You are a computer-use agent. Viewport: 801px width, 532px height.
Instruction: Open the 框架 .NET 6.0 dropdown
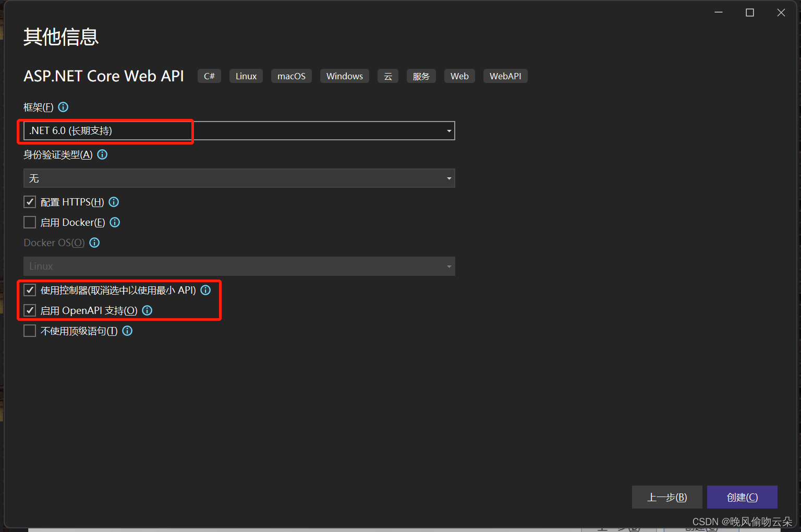tap(239, 130)
